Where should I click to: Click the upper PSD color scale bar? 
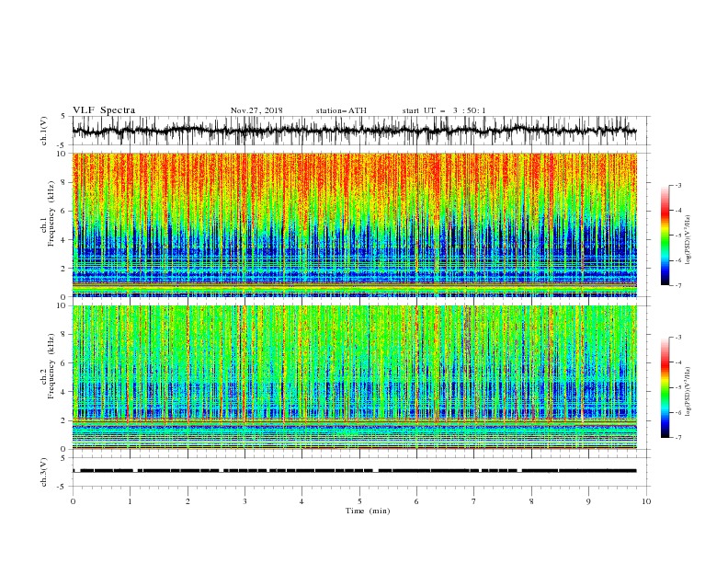(x=665, y=236)
